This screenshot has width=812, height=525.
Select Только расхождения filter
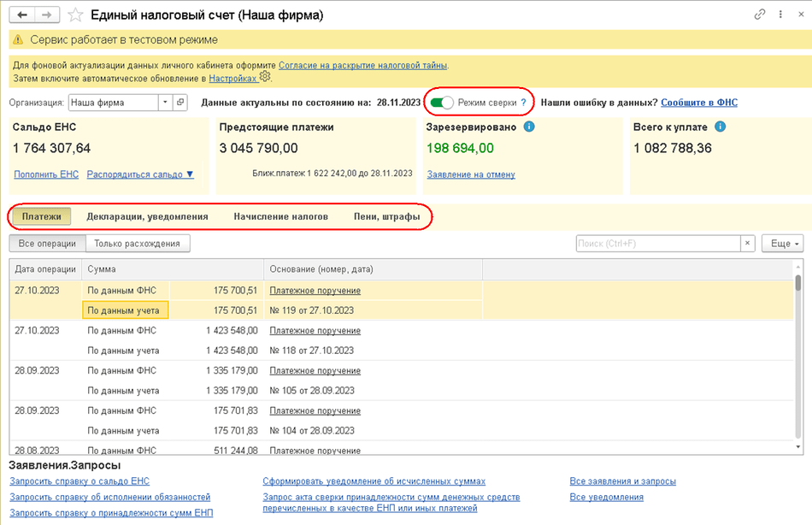(x=138, y=244)
